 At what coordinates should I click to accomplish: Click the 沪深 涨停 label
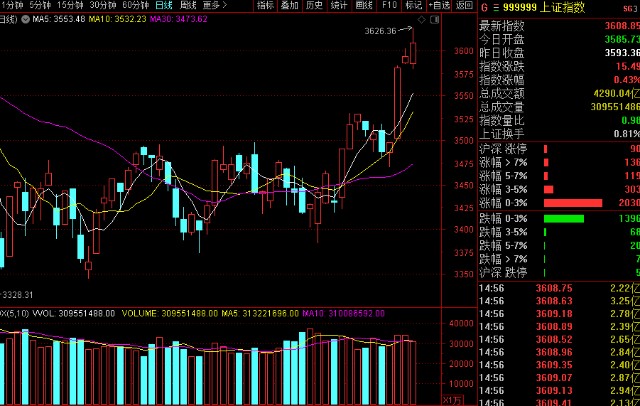click(x=503, y=149)
